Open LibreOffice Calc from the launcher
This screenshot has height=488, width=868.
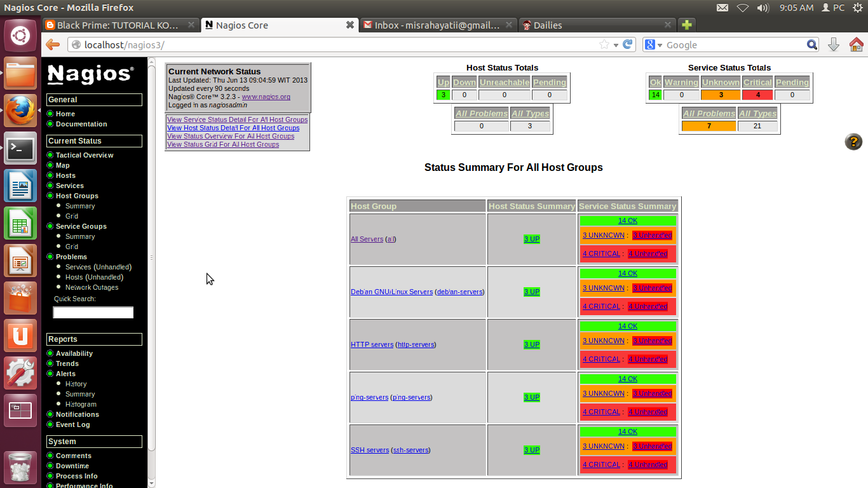20,224
